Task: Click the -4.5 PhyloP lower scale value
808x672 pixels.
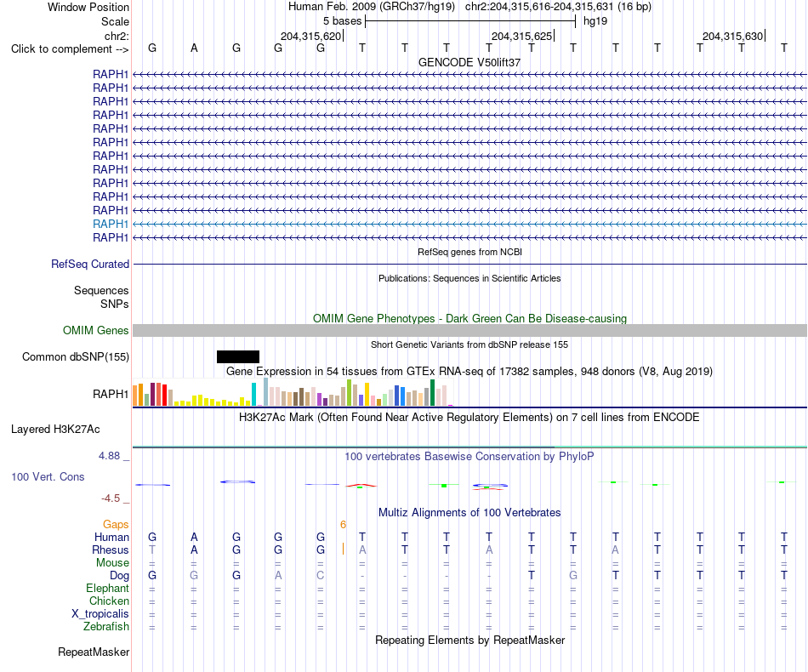Action: point(111,498)
